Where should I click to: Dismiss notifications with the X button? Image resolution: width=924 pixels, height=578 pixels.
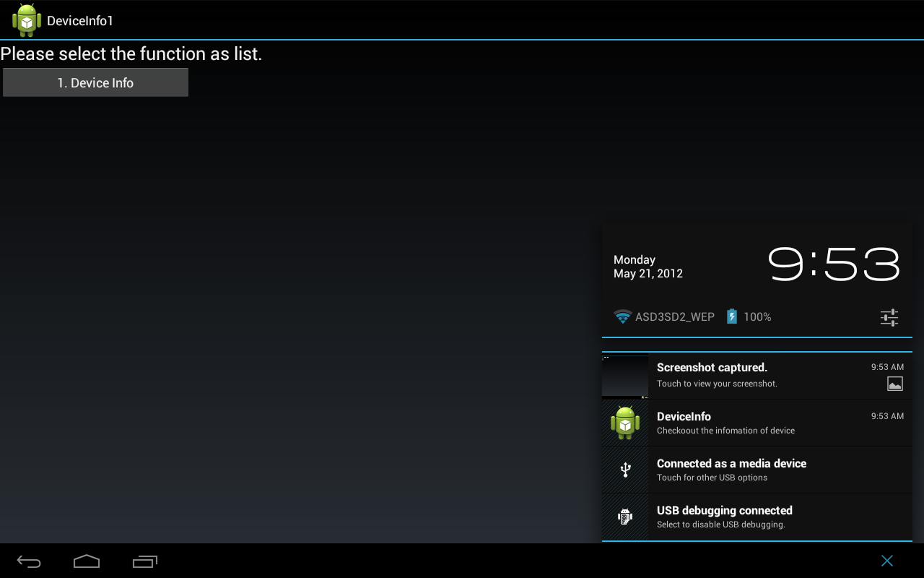[x=887, y=561]
